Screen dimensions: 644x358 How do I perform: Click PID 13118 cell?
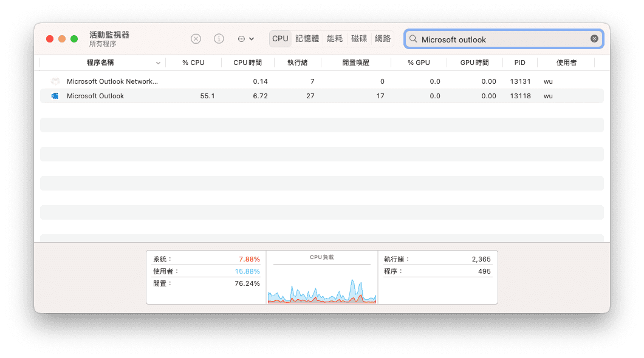coord(521,96)
